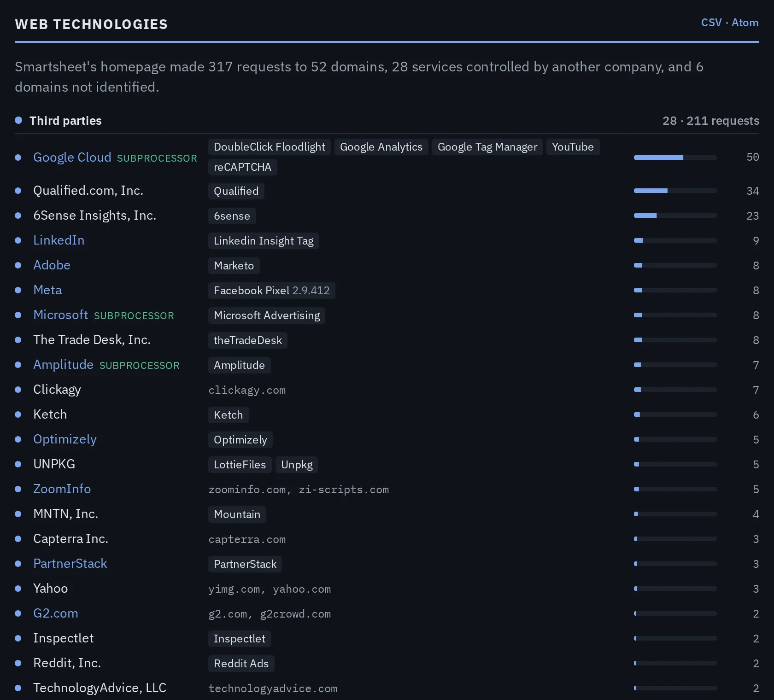Click the capterra.com domain text
The height and width of the screenshot is (700, 774).
click(247, 539)
